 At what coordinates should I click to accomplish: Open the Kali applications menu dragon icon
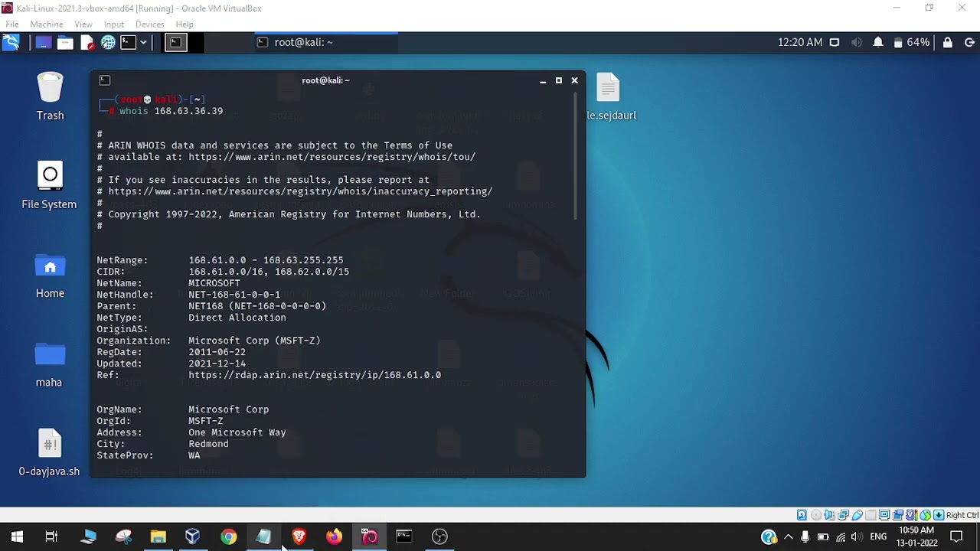click(11, 43)
